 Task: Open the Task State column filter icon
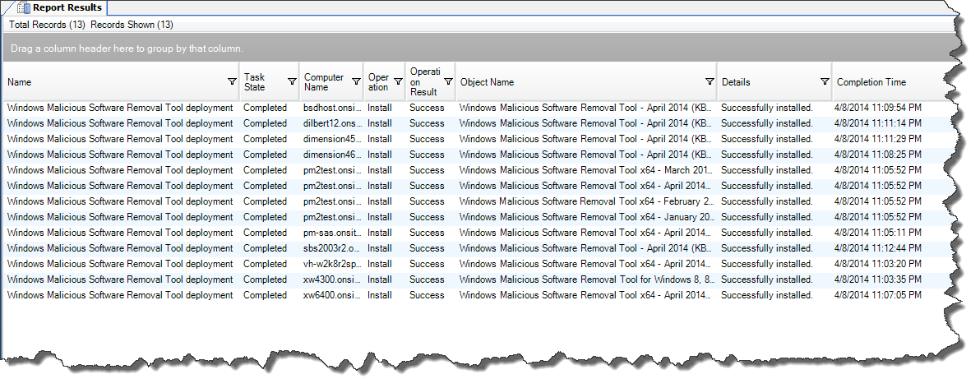(292, 82)
